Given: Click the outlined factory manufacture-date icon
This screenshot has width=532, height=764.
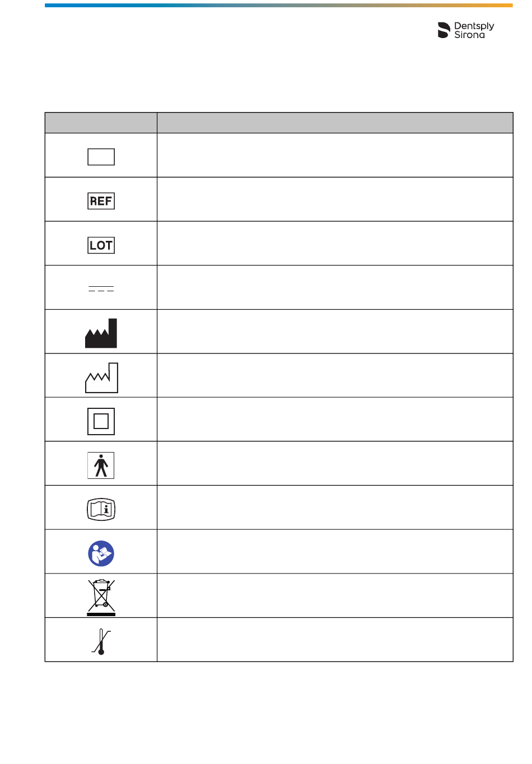Looking at the screenshot, I should [x=101, y=378].
